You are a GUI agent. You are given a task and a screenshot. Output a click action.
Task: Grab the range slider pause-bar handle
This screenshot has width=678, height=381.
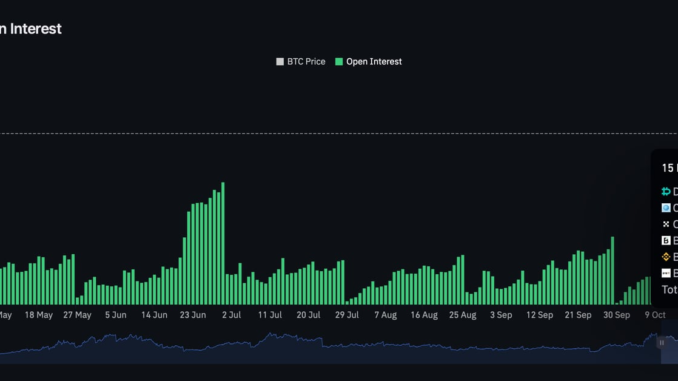[x=662, y=343]
